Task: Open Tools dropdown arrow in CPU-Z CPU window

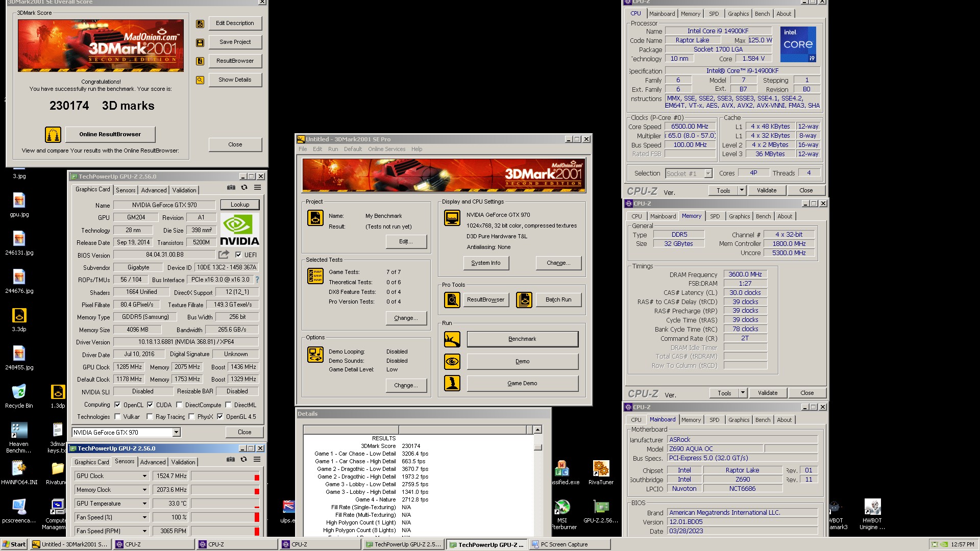Action: point(742,190)
